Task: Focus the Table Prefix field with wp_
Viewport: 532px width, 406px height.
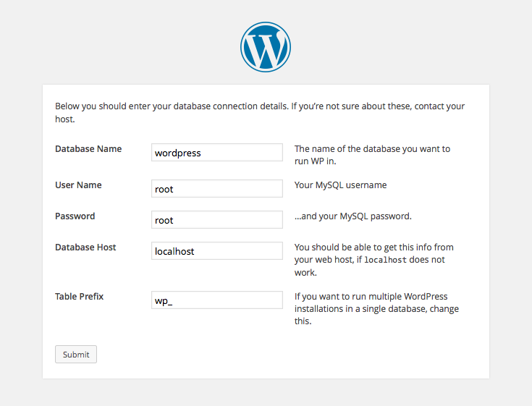Action: (217, 300)
